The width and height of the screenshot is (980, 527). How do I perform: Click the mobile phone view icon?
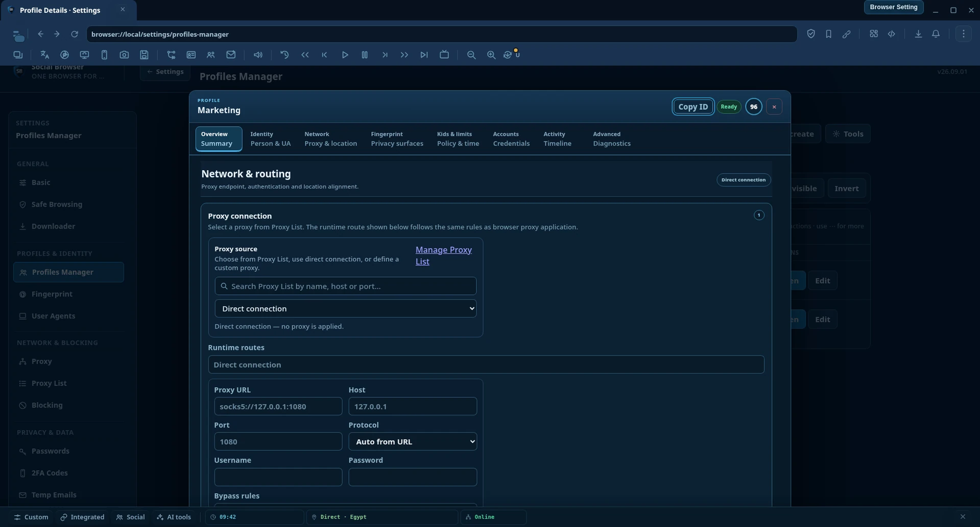click(104, 55)
